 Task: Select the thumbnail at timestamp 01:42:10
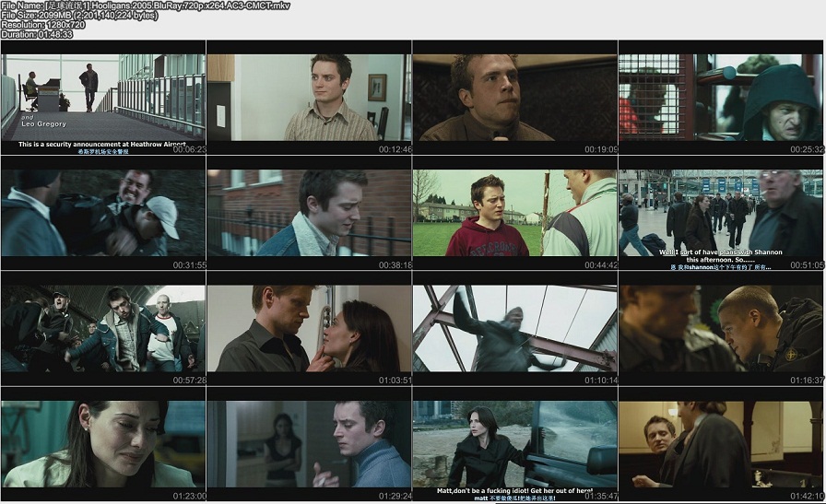[x=721, y=444]
